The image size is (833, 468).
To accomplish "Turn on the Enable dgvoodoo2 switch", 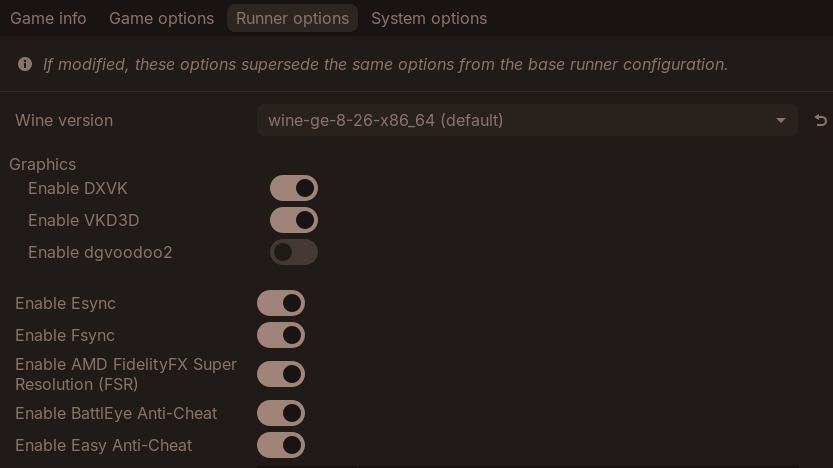I will [294, 252].
